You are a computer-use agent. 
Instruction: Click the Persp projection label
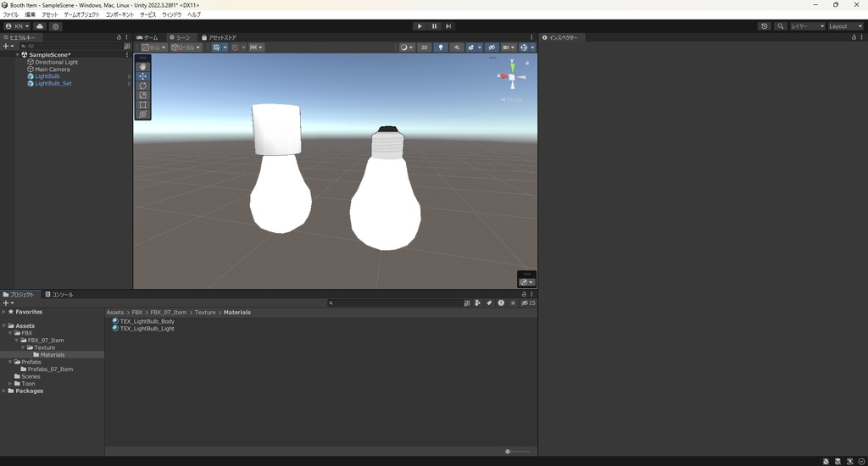(x=511, y=100)
